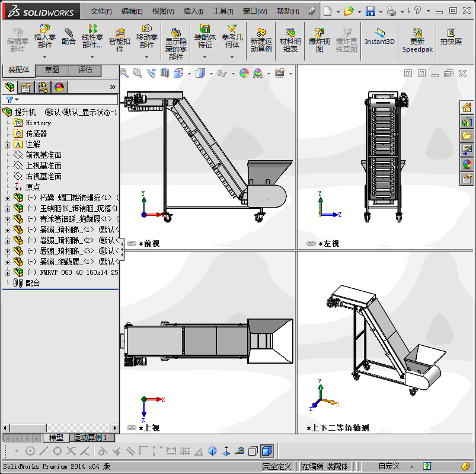Click the green question mark in status bar
476x474 pixels.
click(x=427, y=466)
